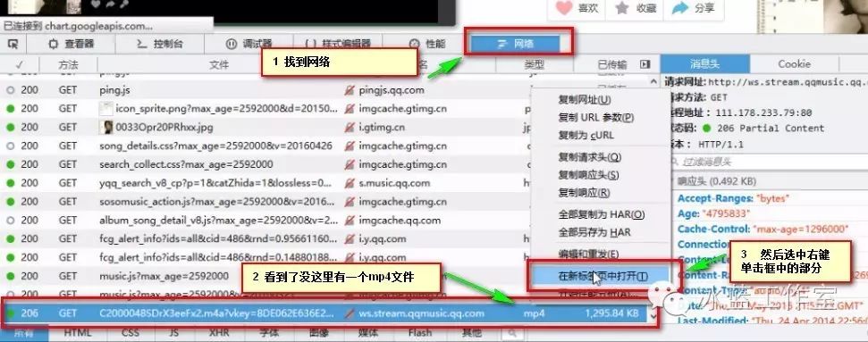Screen dimensions: 868x342
Task: Select 复制网址 in the context menu
Action: (x=585, y=100)
